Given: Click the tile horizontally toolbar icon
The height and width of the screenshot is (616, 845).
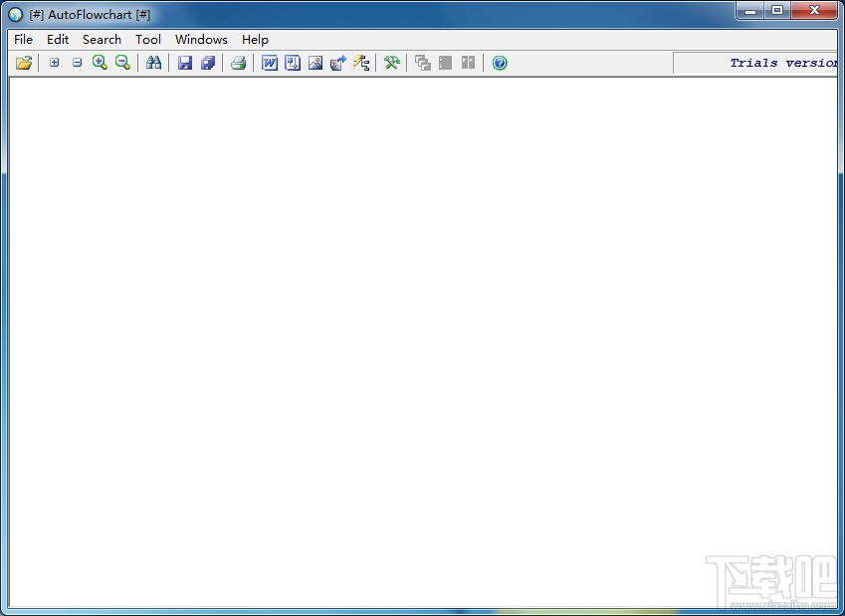Looking at the screenshot, I should (x=445, y=63).
